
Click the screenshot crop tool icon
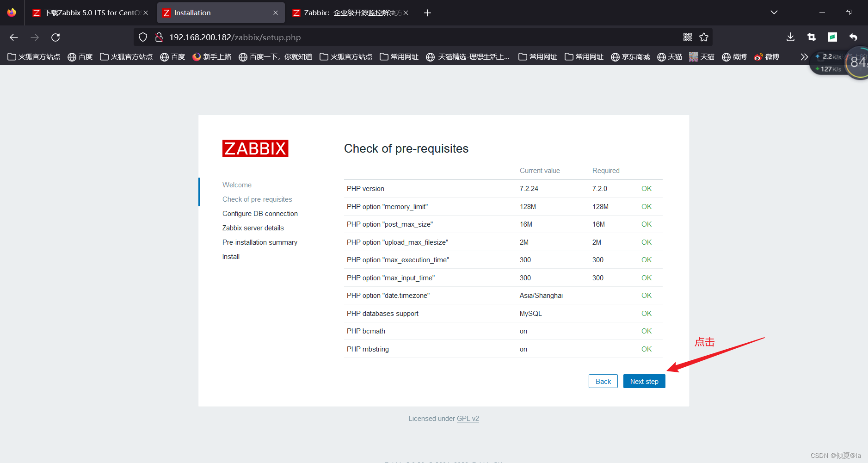pyautogui.click(x=811, y=37)
